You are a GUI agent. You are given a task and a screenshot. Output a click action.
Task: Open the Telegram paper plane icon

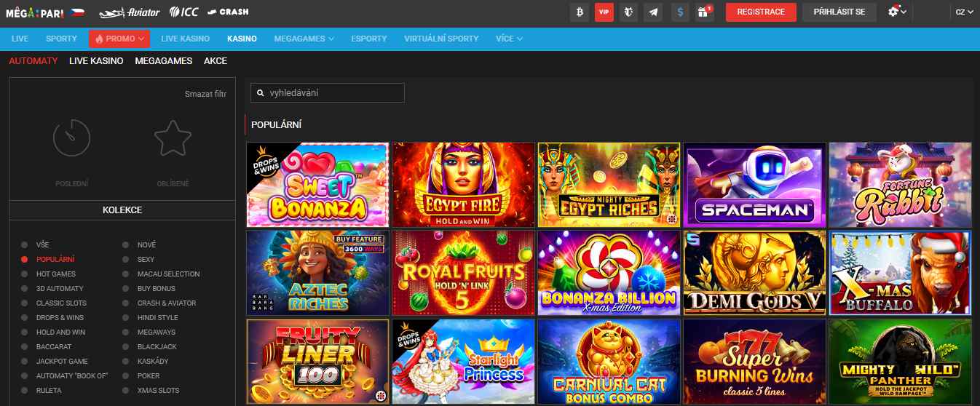[x=653, y=12]
